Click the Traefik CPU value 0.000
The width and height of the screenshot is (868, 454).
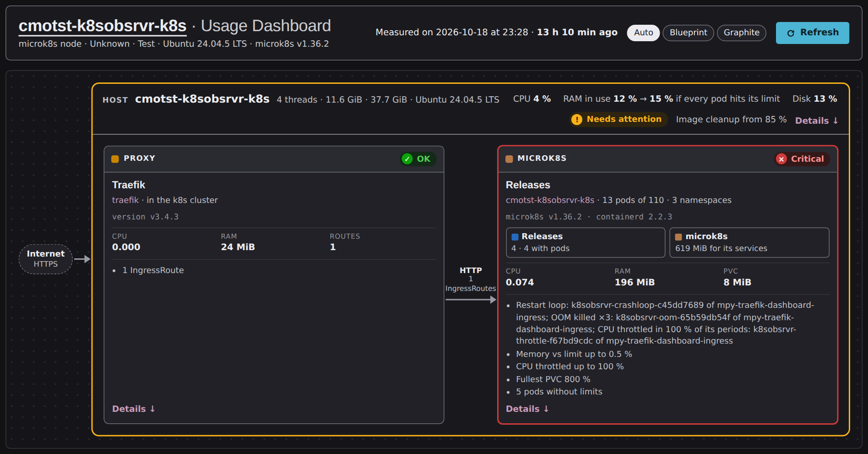click(126, 247)
